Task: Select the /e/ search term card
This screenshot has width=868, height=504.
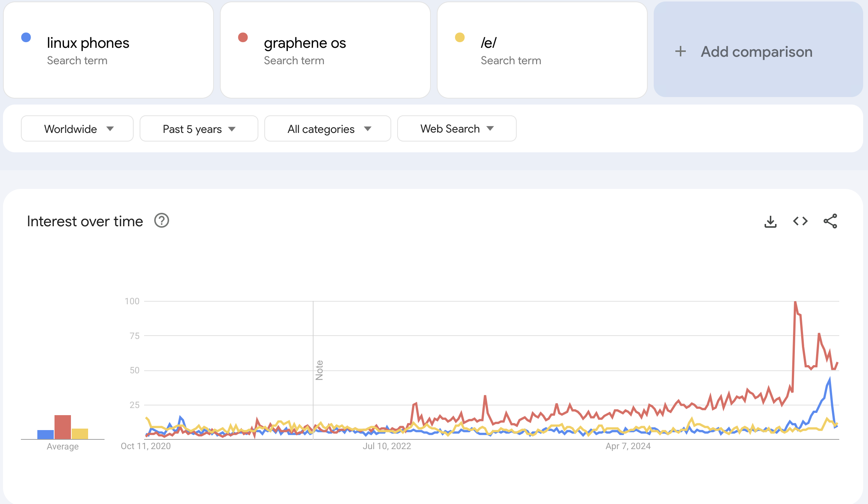Action: tap(542, 50)
